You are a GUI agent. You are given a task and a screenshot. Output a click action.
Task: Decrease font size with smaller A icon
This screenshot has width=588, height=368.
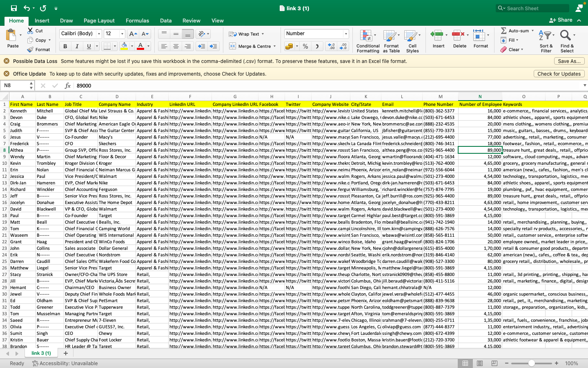click(x=145, y=34)
